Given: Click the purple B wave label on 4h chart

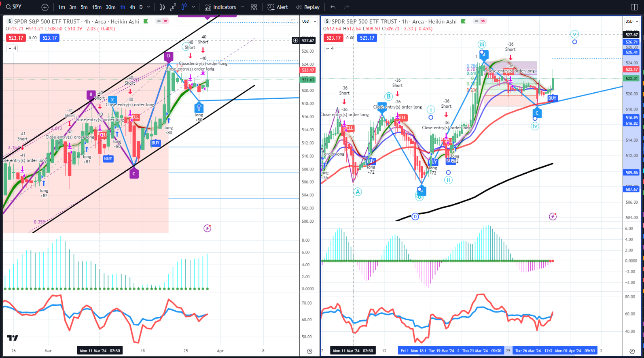Looking at the screenshot, I should (x=91, y=95).
